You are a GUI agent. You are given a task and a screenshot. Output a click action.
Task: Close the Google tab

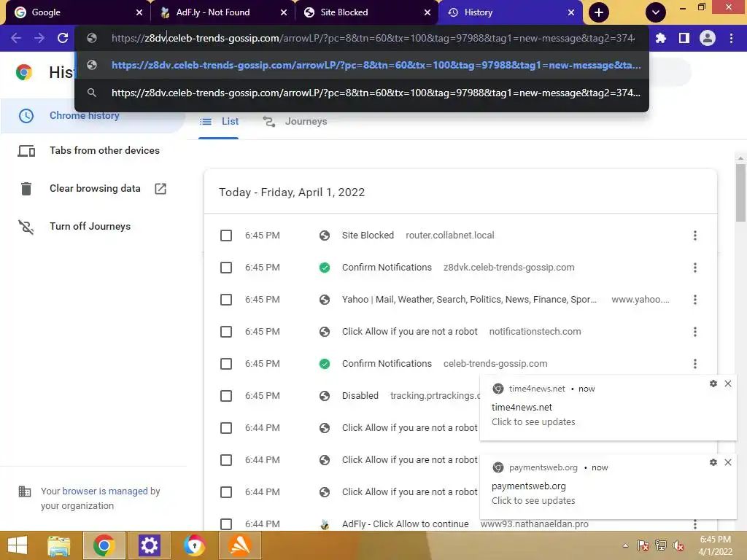tap(139, 12)
